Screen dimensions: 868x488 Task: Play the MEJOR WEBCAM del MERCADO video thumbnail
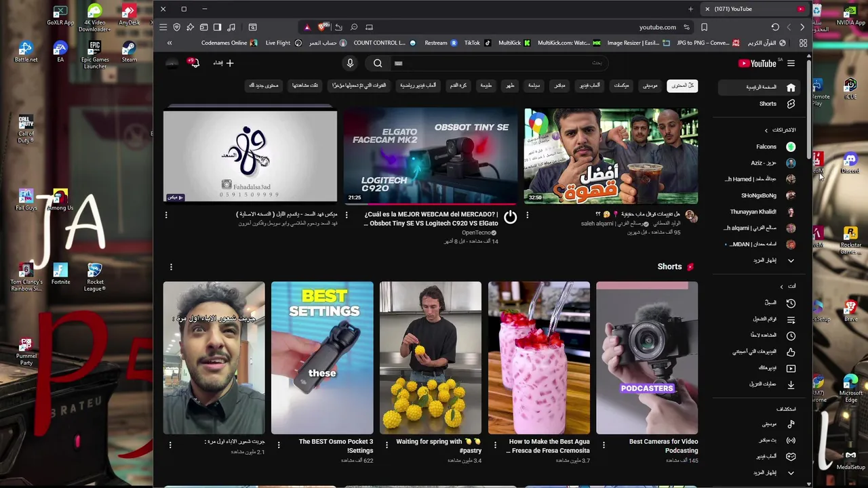click(430, 156)
